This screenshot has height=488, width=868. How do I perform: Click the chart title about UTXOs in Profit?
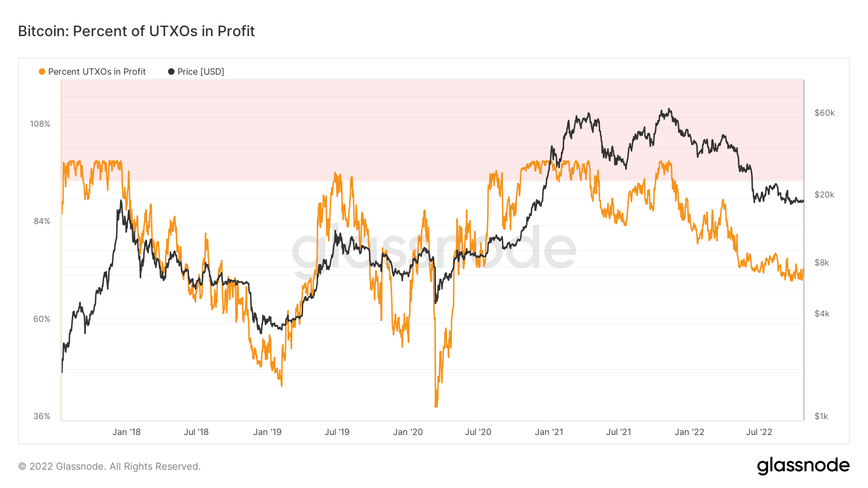(x=136, y=31)
